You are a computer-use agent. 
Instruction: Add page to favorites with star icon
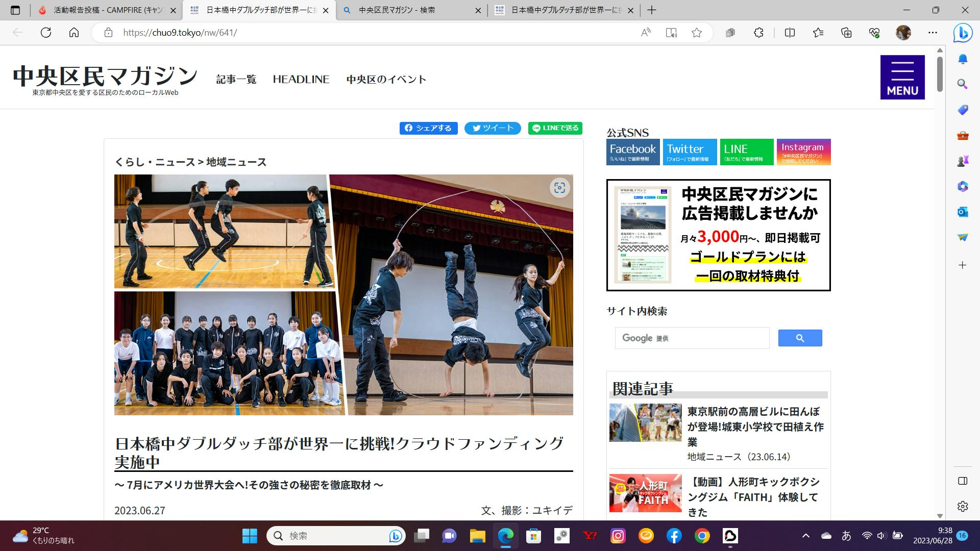[x=696, y=33]
